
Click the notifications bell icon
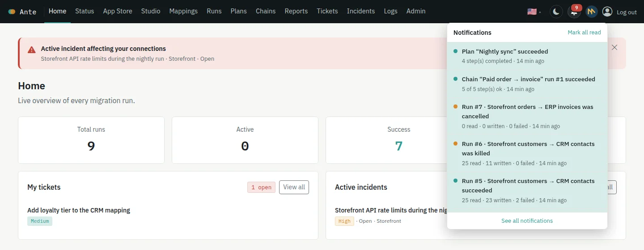coord(574,12)
